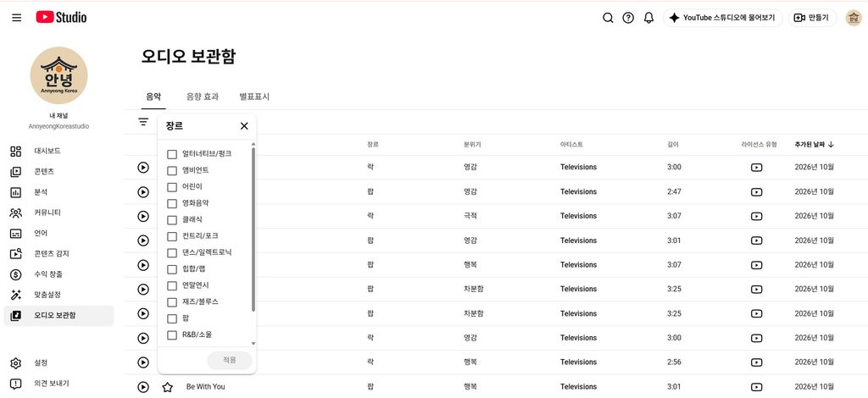The width and height of the screenshot is (868, 398).
Task: Click the 적용 apply button
Action: [230, 361]
